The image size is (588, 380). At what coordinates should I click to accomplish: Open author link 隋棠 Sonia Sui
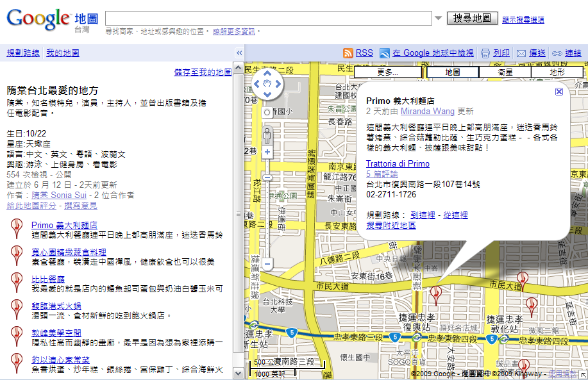(x=59, y=195)
